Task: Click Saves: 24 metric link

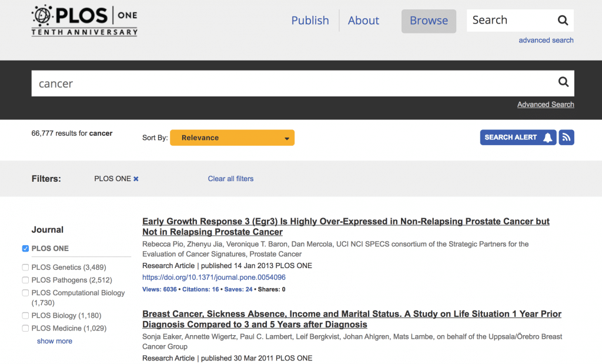Action: [239, 289]
